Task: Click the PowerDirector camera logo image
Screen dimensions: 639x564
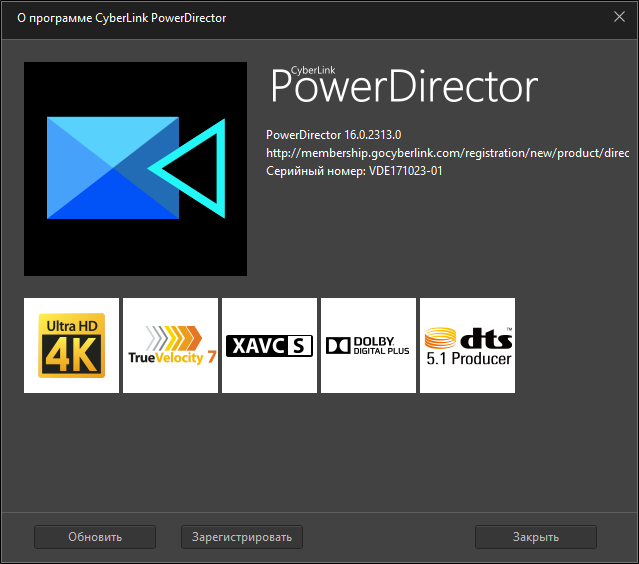Action: [135, 169]
